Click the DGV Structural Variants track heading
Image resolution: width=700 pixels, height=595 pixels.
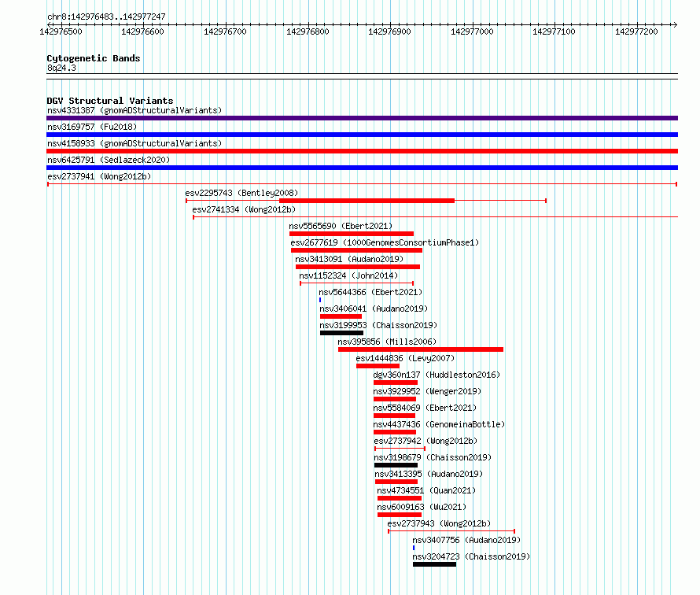110,101
